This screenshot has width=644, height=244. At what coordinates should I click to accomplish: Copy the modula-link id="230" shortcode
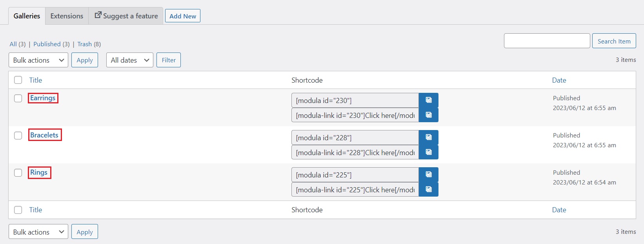[x=428, y=115]
